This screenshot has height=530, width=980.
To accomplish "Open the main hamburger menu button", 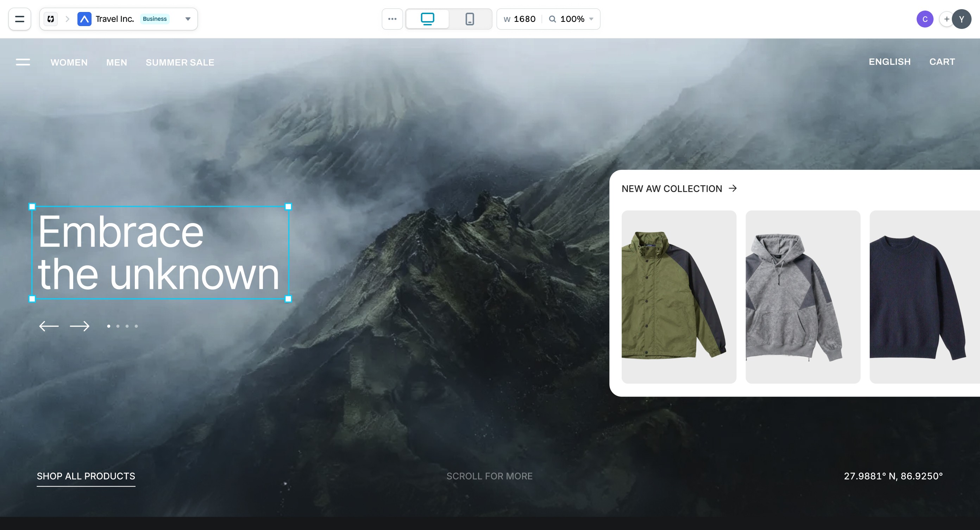I will tap(19, 19).
